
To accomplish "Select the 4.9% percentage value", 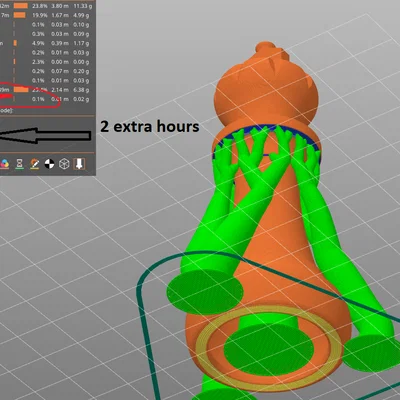I will [x=38, y=43].
